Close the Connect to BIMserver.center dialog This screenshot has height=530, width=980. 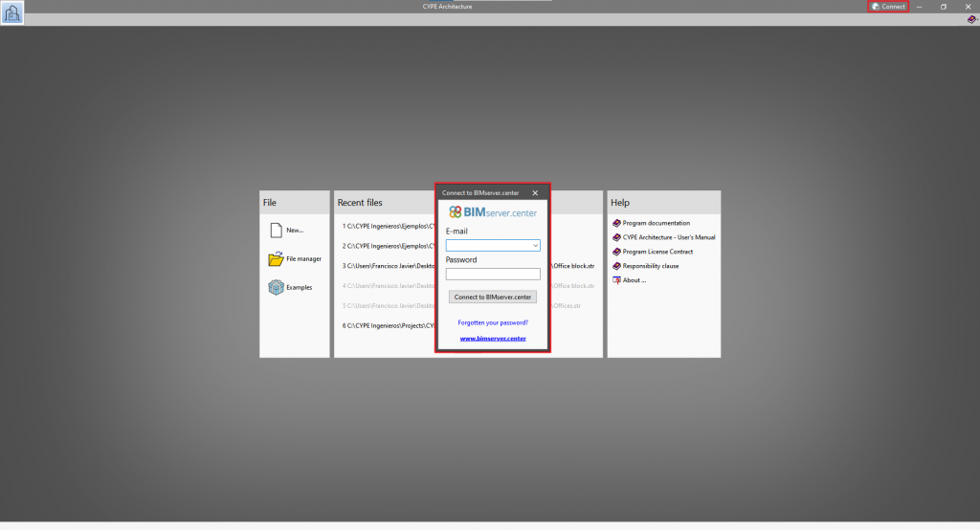tap(535, 192)
